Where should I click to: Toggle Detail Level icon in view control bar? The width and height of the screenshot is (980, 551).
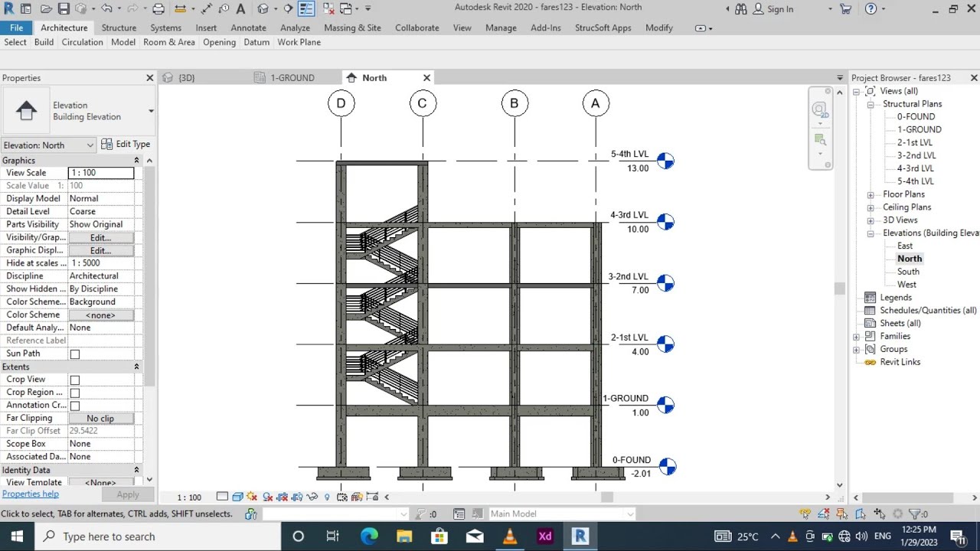tap(222, 497)
